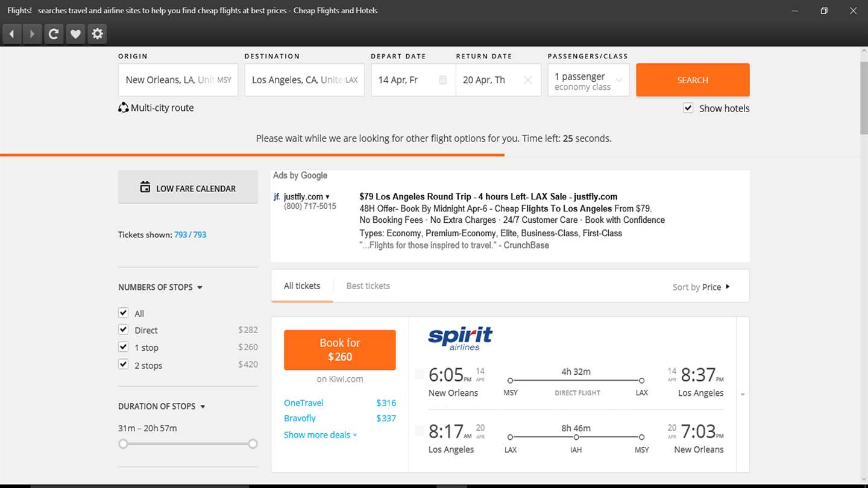Click the 8h 46m return flight duration
Screen dimensions: 868x488
tap(576, 428)
